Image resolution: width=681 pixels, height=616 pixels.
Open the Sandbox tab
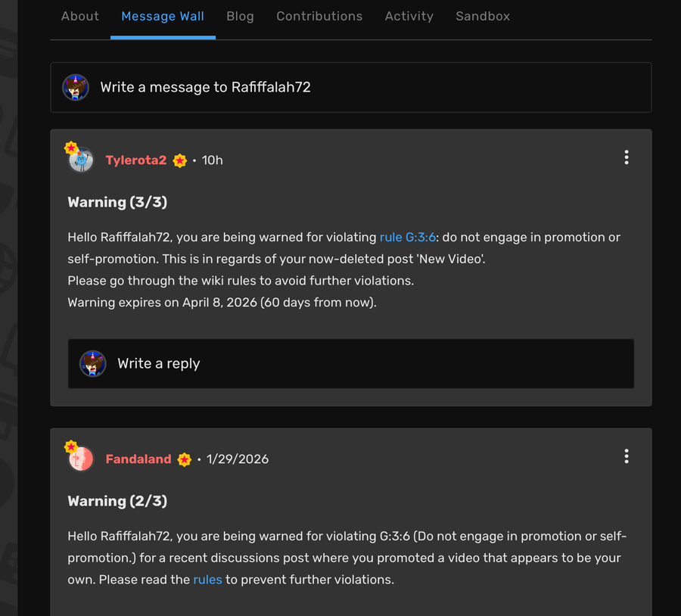coord(483,16)
